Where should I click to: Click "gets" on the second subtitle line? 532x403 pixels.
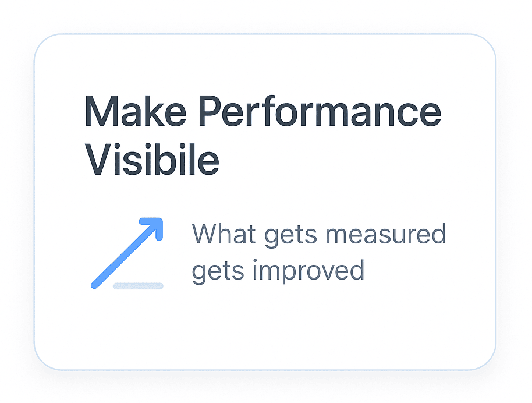[215, 272]
